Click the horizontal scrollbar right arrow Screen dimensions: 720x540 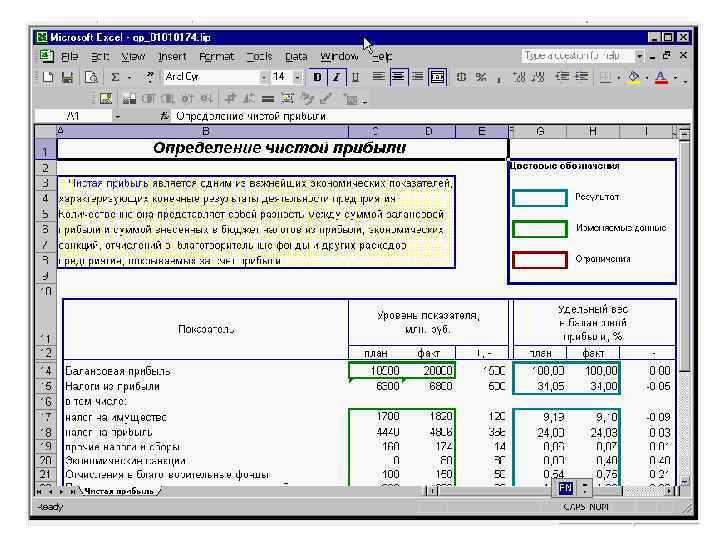[670, 491]
